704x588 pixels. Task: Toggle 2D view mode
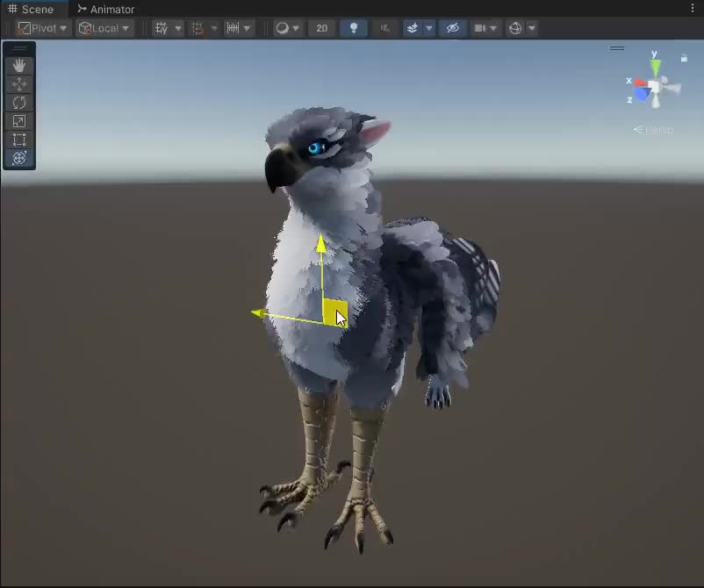[x=322, y=28]
